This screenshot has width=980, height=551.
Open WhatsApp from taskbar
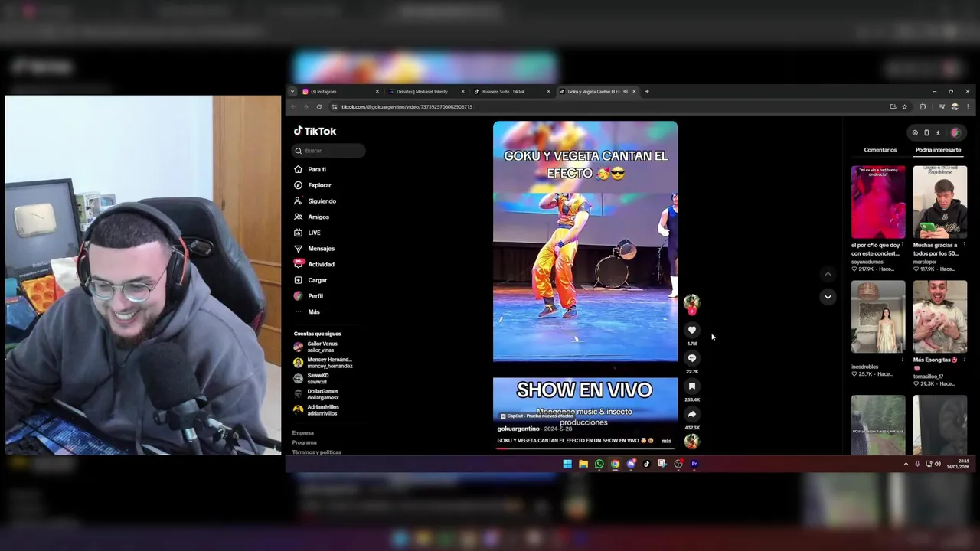click(x=599, y=464)
